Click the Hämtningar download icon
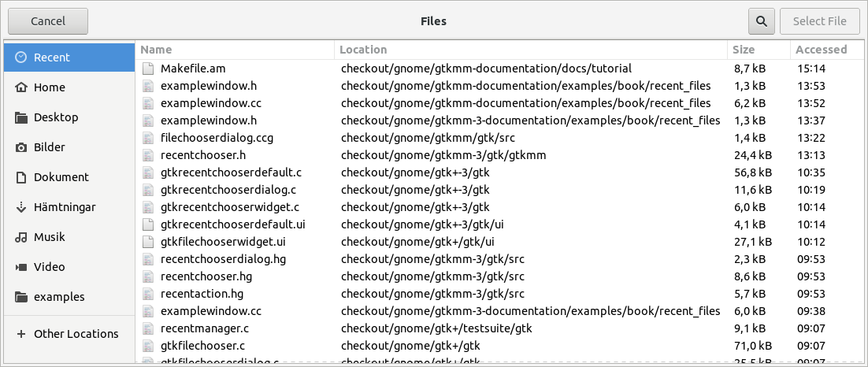Screen dimensions: 868x367 [21, 207]
